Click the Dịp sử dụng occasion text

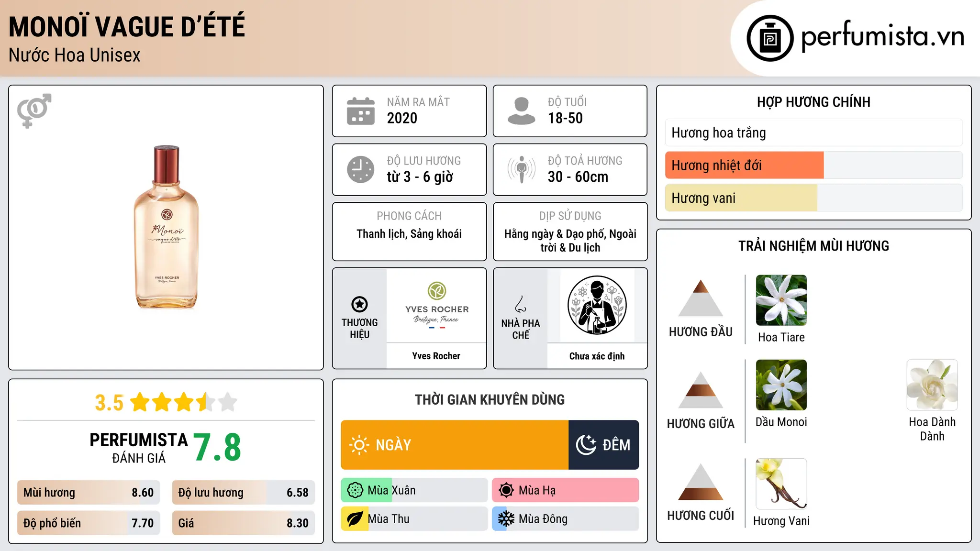point(570,241)
